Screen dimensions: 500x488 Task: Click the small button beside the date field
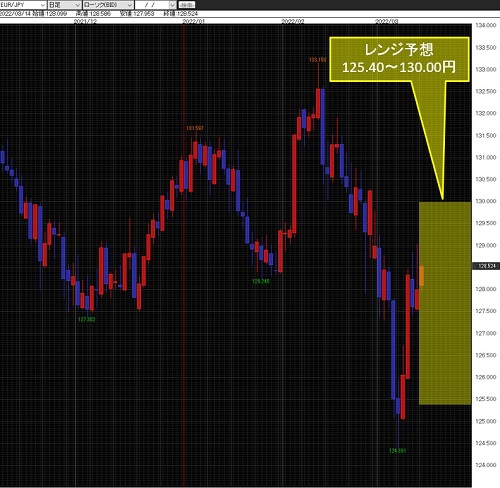pos(187,5)
